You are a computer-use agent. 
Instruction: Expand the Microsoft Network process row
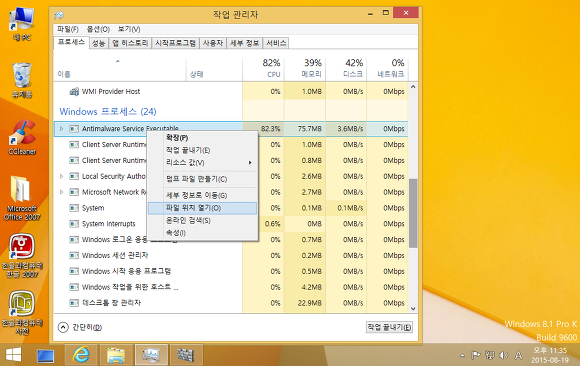[x=61, y=192]
